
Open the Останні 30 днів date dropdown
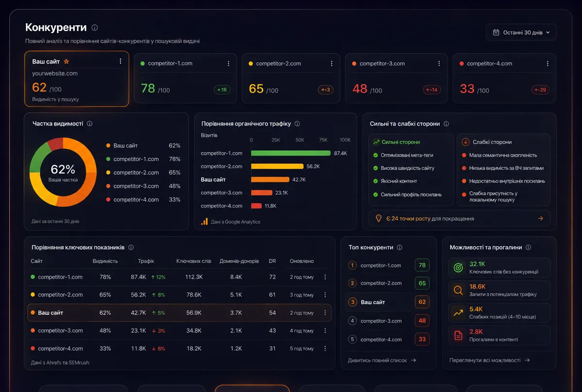click(521, 33)
